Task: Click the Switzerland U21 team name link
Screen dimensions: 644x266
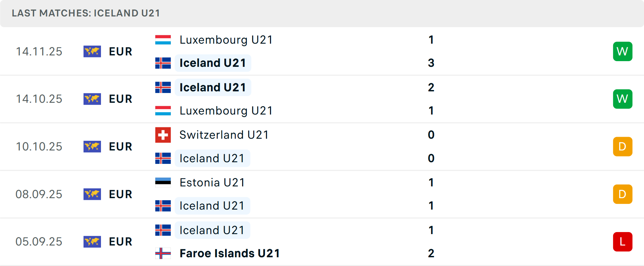Action: tap(223, 134)
